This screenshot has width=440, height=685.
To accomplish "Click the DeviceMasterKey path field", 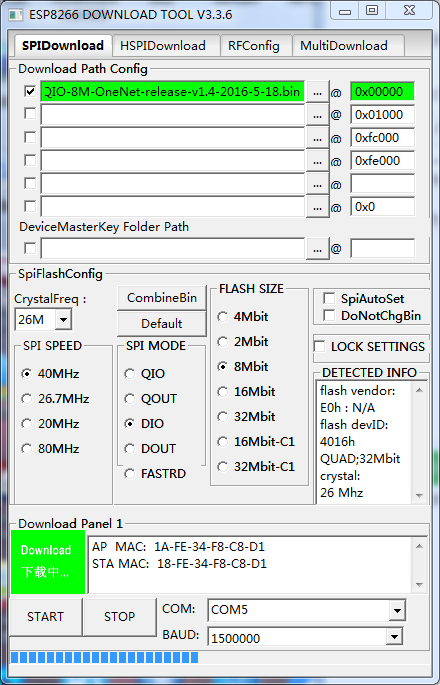I will pyautogui.click(x=173, y=249).
